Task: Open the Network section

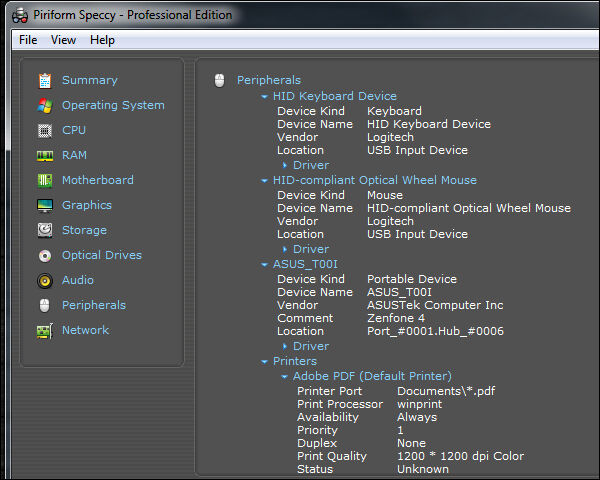Action: pos(86,330)
